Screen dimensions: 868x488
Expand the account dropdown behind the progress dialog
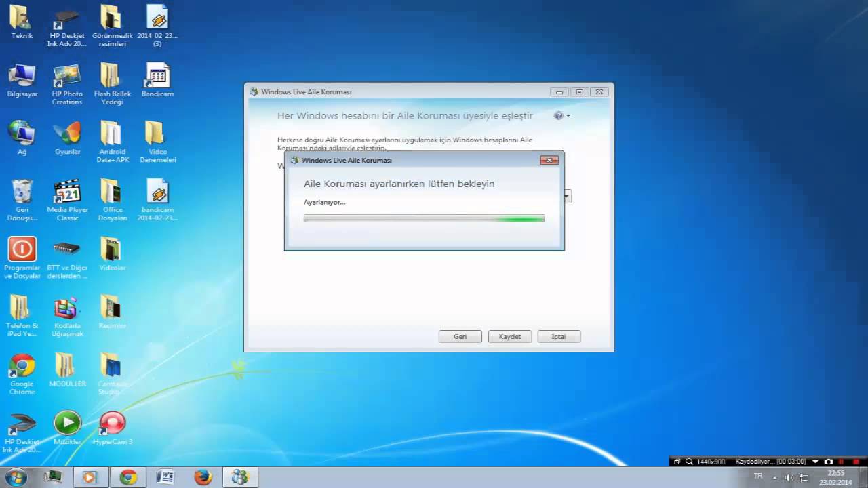point(568,197)
